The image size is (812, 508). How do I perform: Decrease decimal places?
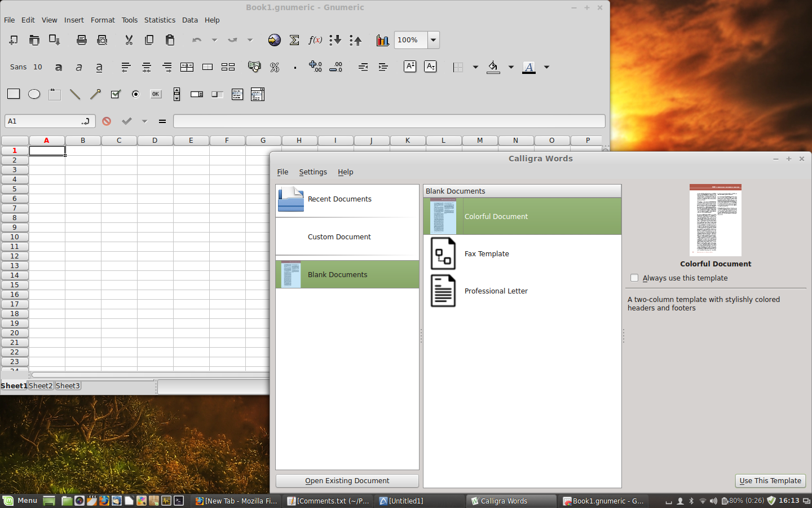coord(336,67)
